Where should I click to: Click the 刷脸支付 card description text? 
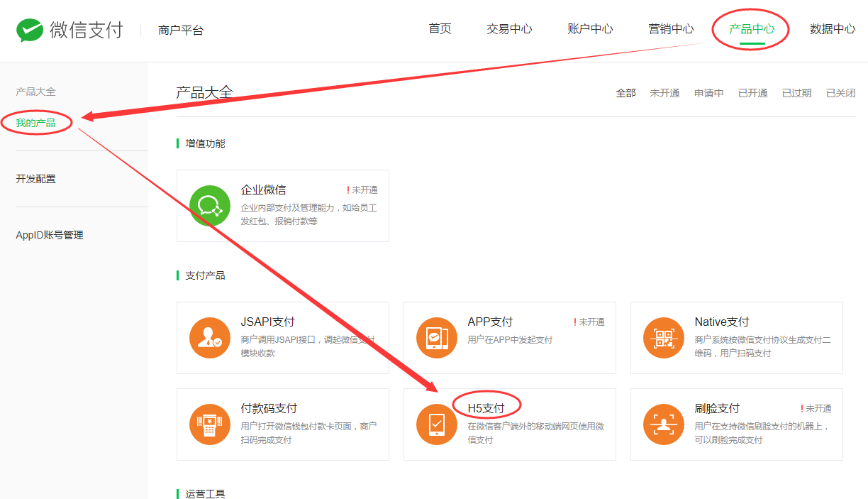coord(763,433)
